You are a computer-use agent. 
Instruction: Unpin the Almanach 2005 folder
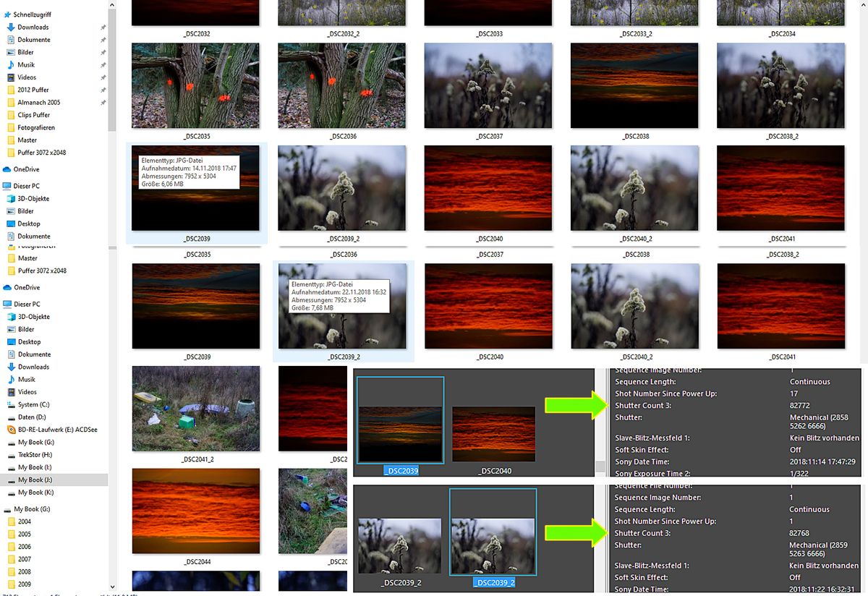103,102
